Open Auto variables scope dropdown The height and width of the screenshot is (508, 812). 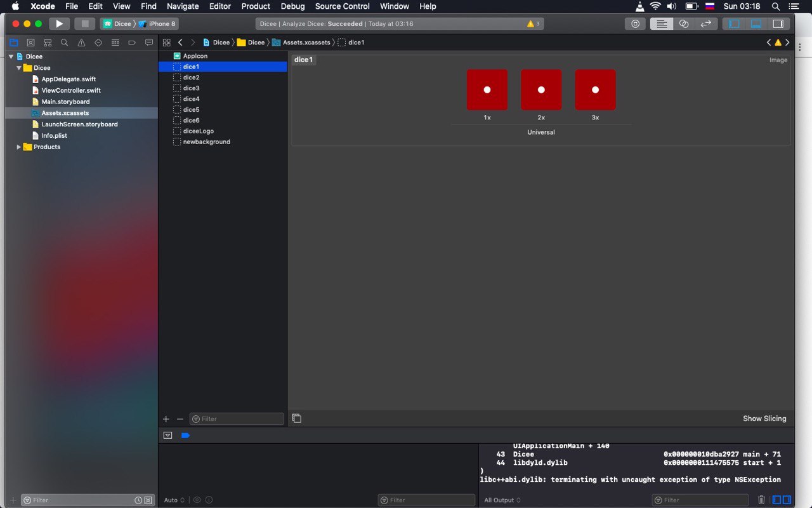point(174,500)
